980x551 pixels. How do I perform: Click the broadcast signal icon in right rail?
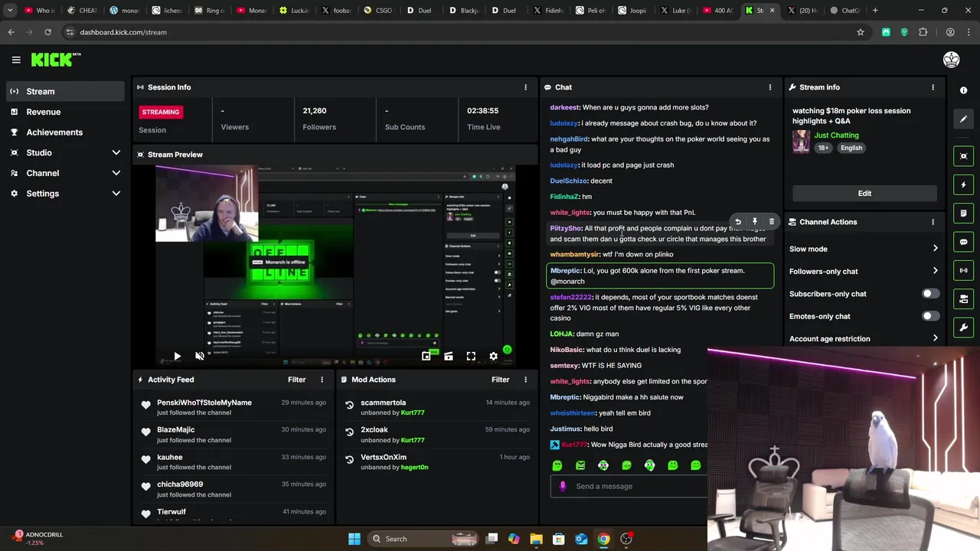tap(963, 270)
